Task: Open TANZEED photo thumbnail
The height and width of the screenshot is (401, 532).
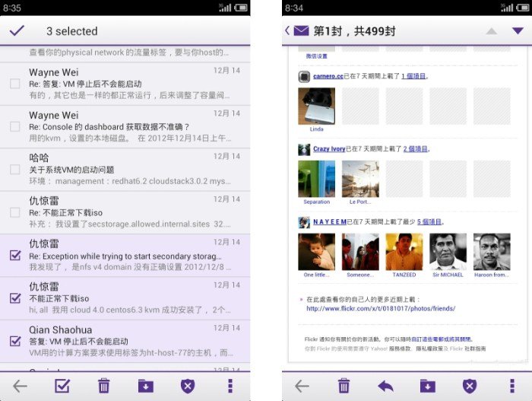Action: [404, 252]
